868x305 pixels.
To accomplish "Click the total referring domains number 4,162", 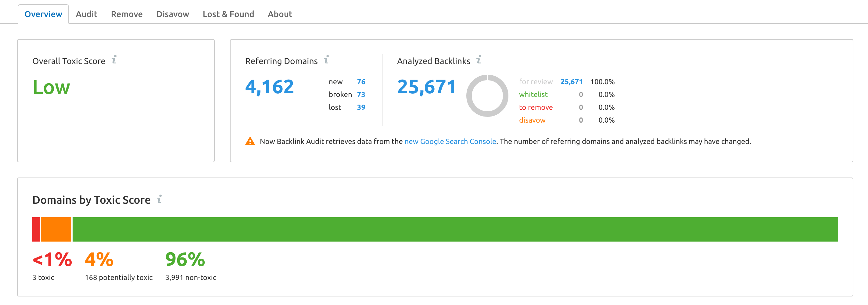I will point(269,87).
